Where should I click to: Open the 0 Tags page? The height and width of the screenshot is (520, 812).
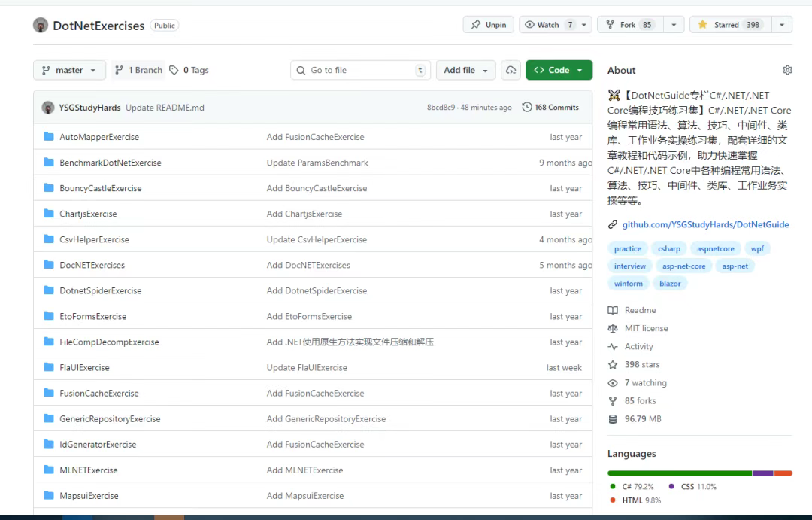[x=189, y=70]
